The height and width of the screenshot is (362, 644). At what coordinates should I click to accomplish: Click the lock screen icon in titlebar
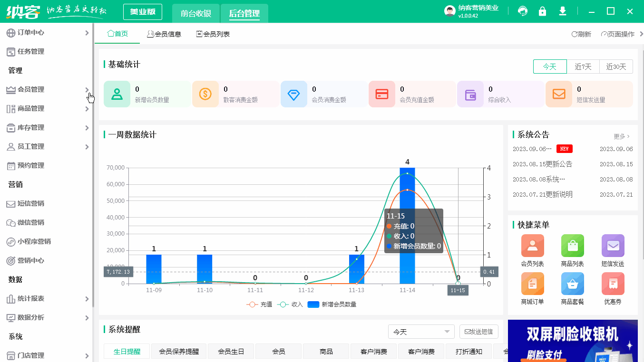pyautogui.click(x=542, y=10)
